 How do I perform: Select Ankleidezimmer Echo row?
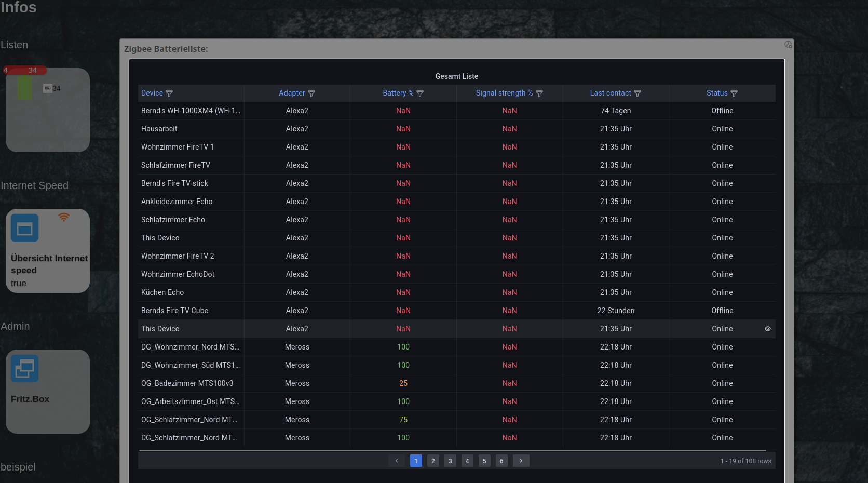457,202
